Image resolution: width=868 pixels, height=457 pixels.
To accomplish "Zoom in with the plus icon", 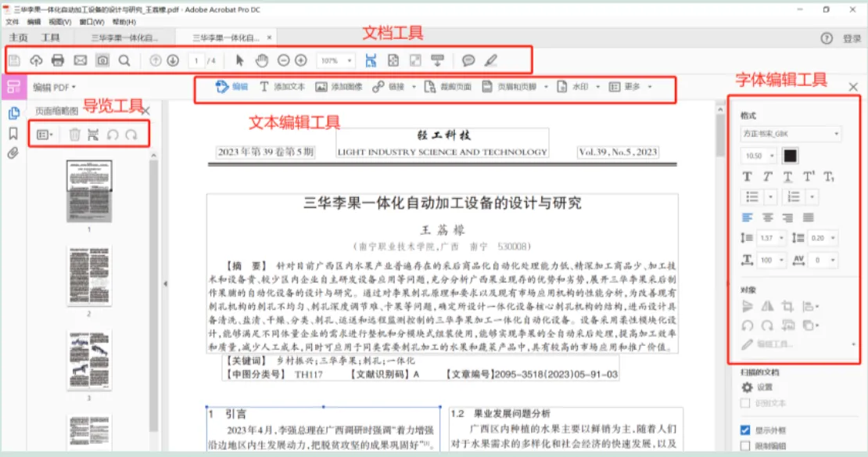I will click(300, 60).
